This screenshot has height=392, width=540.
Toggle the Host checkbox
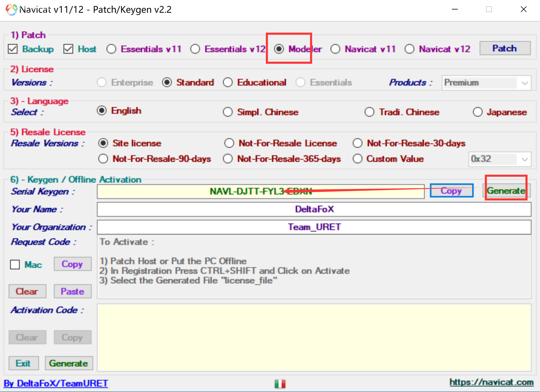[68, 49]
